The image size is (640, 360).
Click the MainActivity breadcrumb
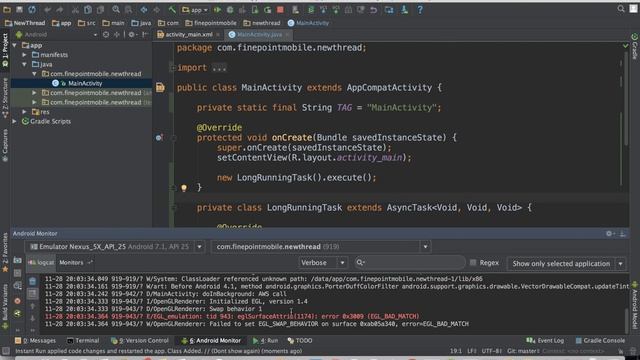click(x=308, y=23)
